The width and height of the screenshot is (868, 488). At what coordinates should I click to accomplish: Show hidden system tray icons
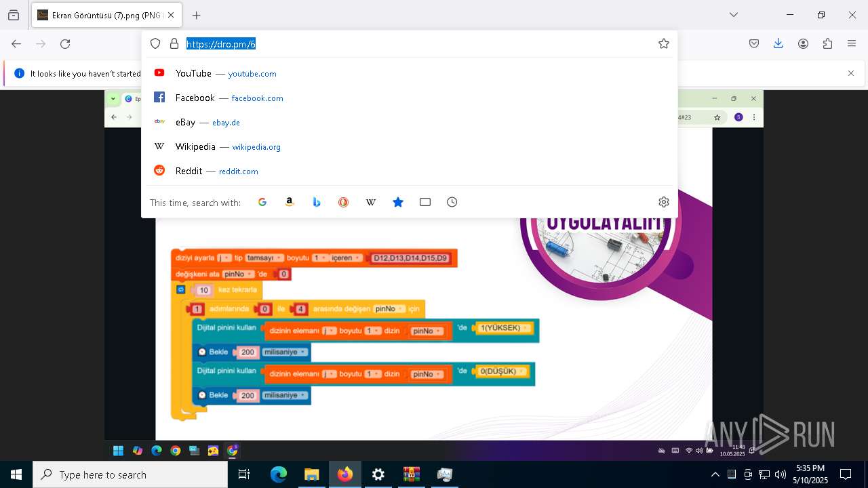pyautogui.click(x=715, y=474)
